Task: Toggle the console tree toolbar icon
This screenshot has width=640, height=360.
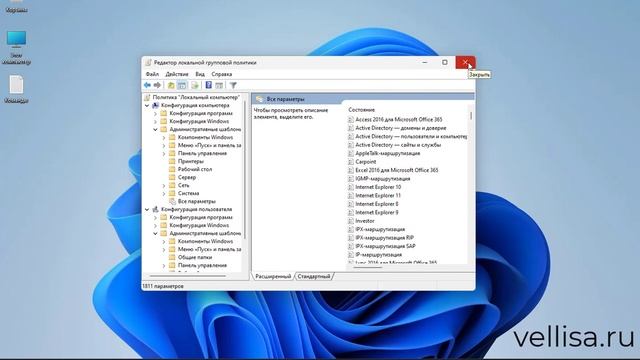Action: coord(182,85)
